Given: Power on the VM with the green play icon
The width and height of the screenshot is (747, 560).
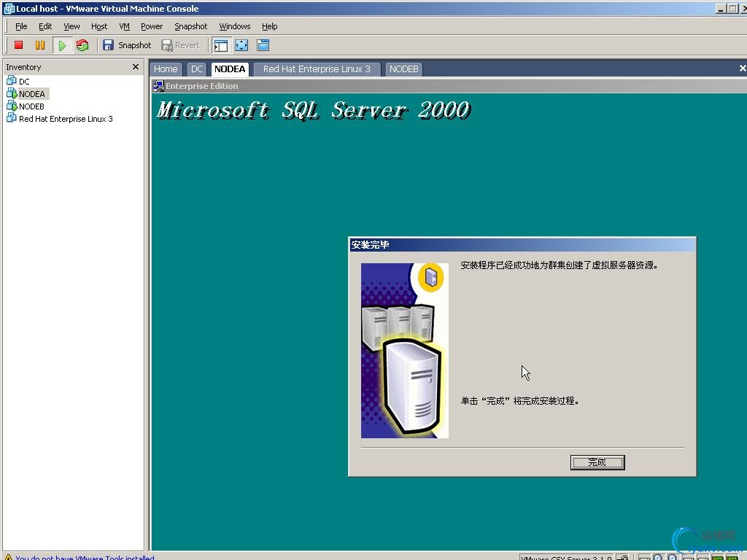Looking at the screenshot, I should click(x=62, y=45).
